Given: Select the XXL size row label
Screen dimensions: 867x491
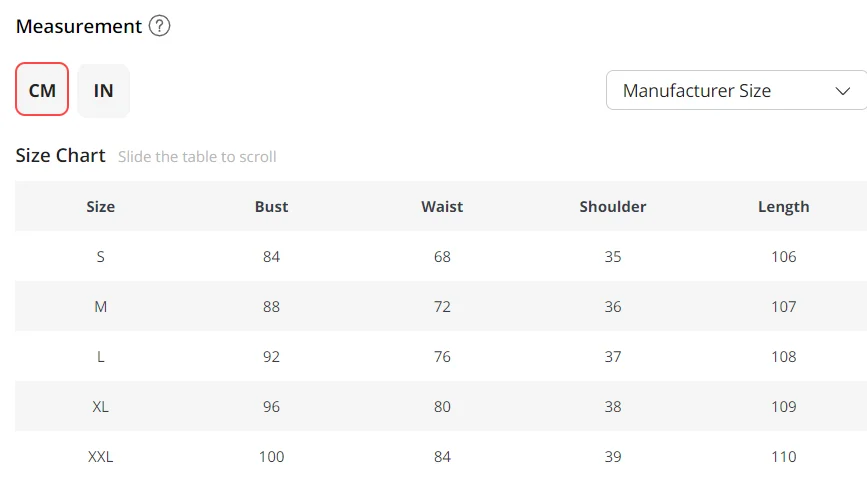Looking at the screenshot, I should [101, 457].
